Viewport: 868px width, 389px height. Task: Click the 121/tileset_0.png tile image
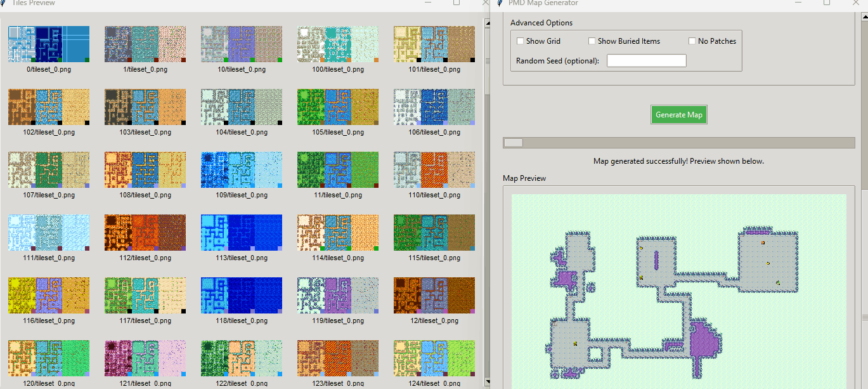[145, 358]
